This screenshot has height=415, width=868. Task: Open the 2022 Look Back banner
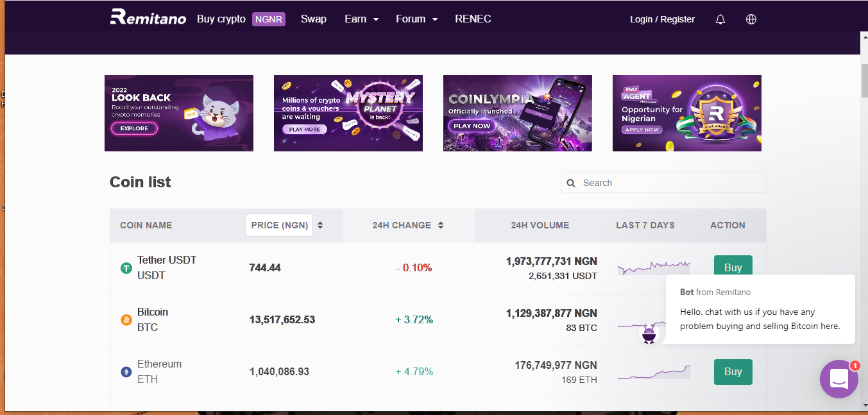click(x=179, y=113)
